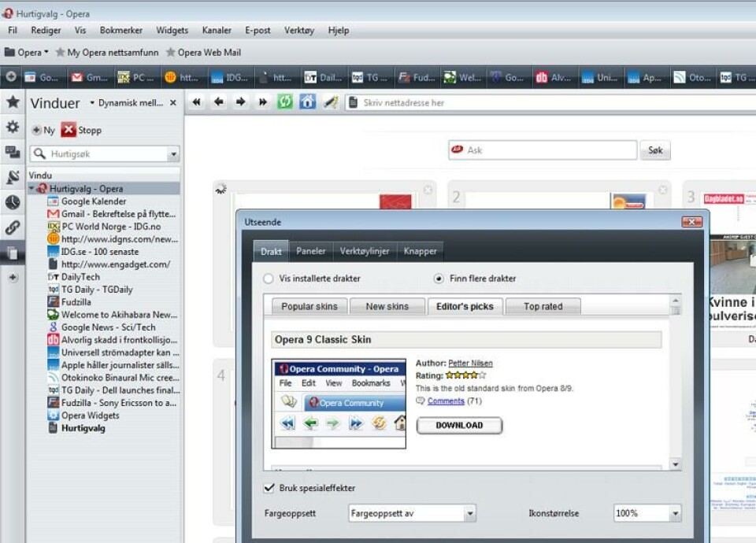Go to the Home page icon

point(307,102)
